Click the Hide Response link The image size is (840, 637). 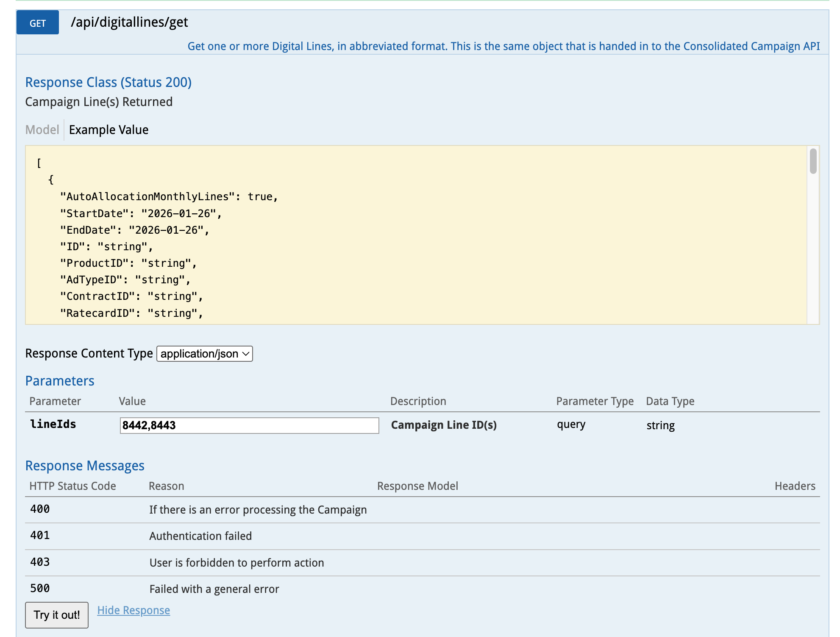[134, 610]
